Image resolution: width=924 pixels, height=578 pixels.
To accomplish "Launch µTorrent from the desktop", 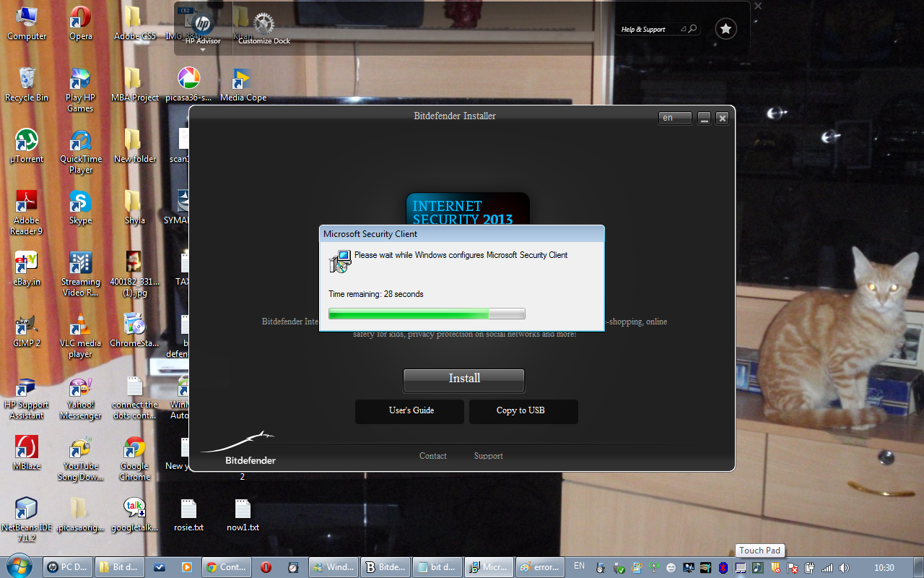I will point(27,147).
